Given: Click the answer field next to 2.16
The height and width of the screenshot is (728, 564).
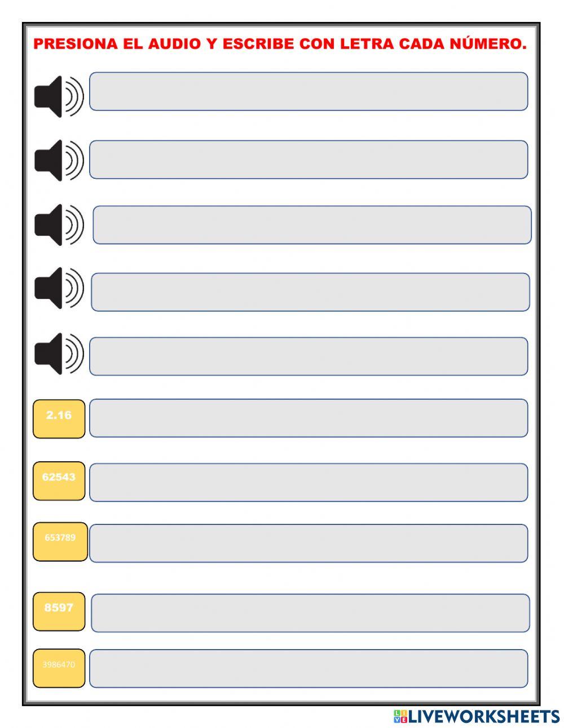Looking at the screenshot, I should pyautogui.click(x=309, y=418).
